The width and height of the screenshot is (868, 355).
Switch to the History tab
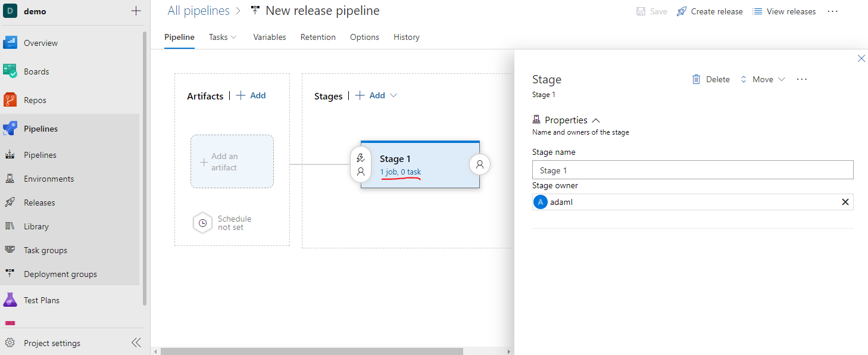point(407,37)
